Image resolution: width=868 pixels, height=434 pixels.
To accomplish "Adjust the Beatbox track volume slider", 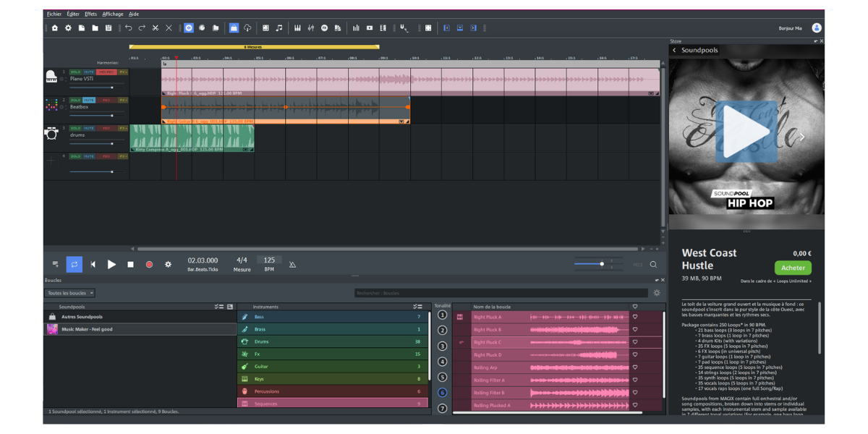I will (111, 116).
